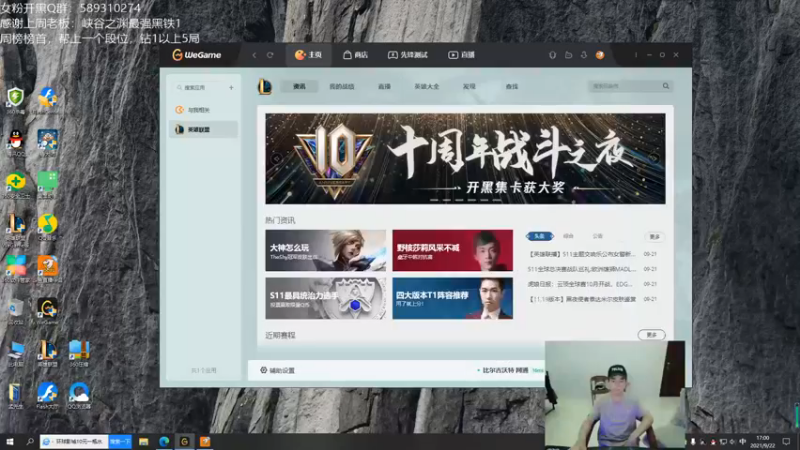Click the League of Legends logo icon
Image resolution: width=800 pixels, height=450 pixels.
[x=265, y=86]
